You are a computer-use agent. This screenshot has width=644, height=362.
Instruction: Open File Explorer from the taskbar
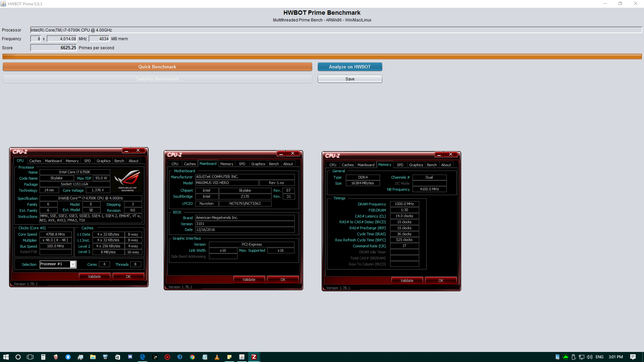tap(93, 357)
